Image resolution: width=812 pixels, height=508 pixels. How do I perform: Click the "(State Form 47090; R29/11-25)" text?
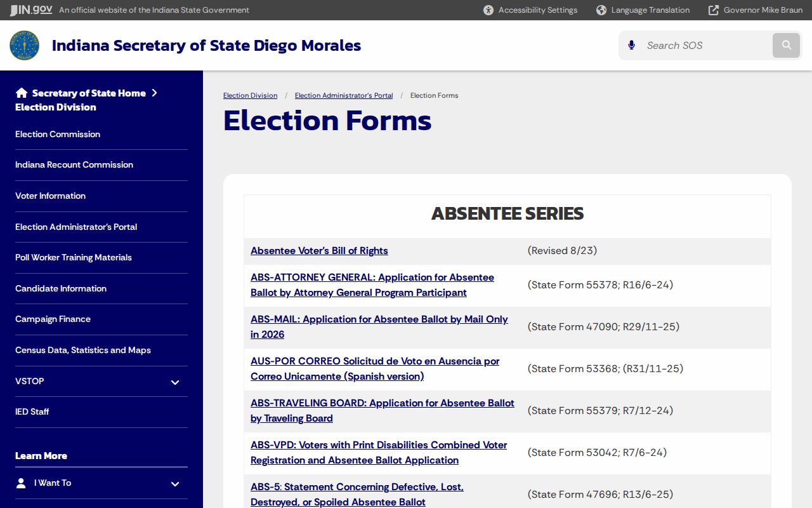tap(603, 327)
